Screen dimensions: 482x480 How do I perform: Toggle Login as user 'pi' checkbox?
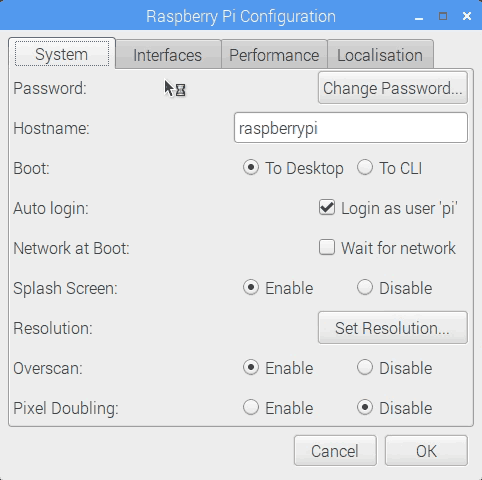388,208
